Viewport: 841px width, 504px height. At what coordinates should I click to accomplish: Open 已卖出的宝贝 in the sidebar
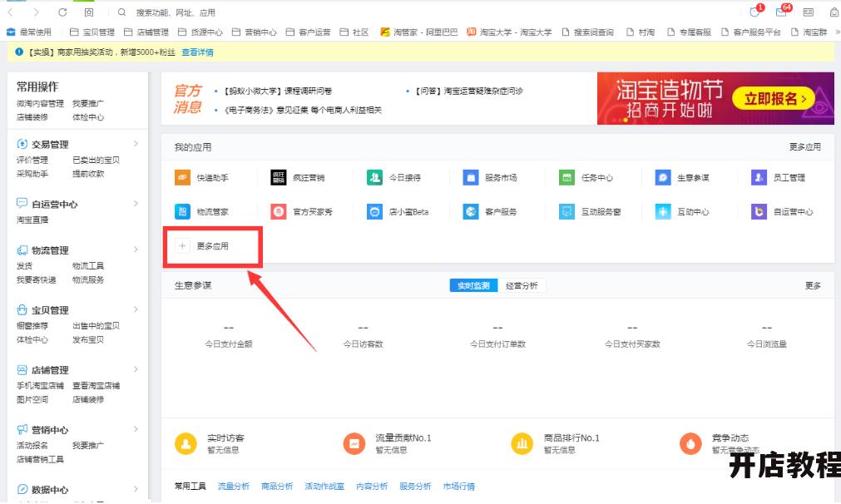[x=96, y=160]
